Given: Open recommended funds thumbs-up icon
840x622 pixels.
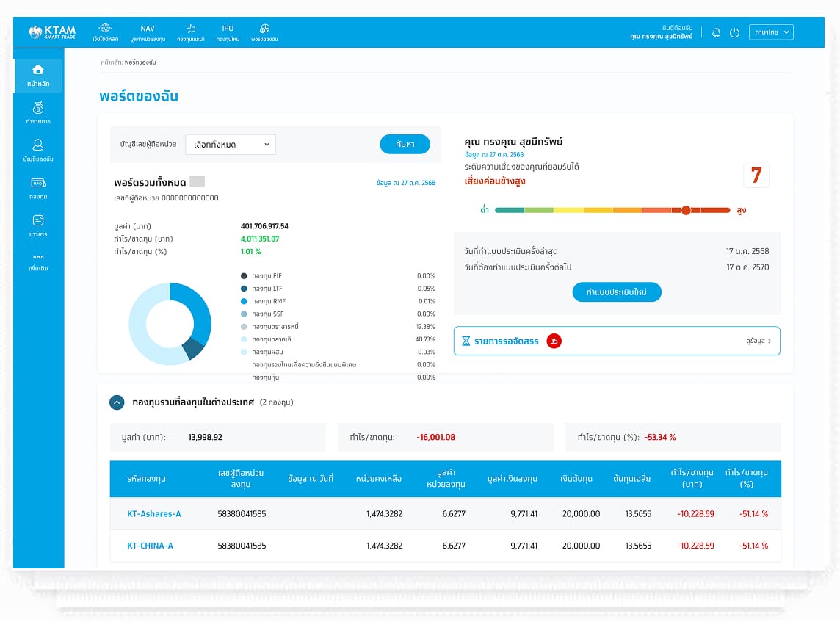Looking at the screenshot, I should (191, 29).
